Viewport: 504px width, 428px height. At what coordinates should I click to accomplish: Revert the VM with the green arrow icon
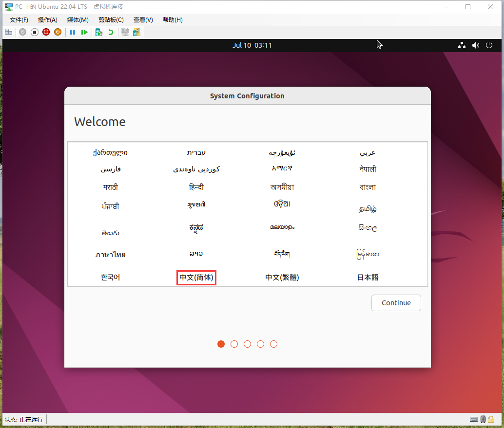[x=111, y=32]
